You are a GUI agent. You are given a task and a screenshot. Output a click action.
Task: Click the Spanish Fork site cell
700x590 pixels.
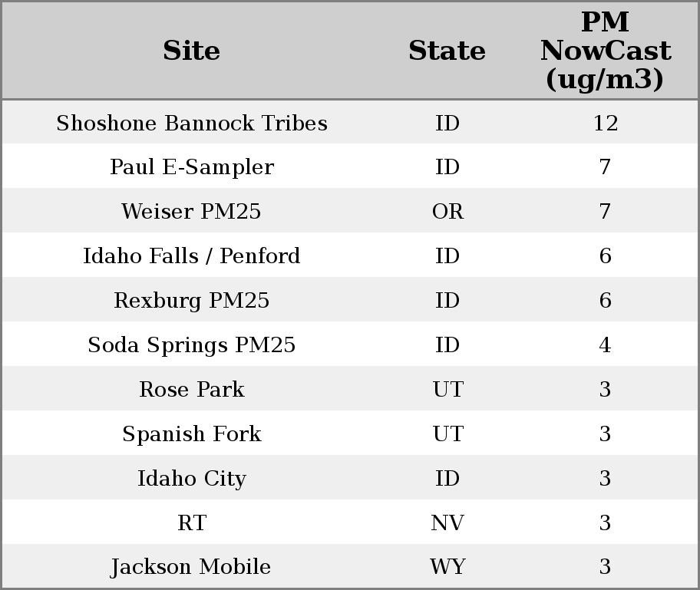192,434
